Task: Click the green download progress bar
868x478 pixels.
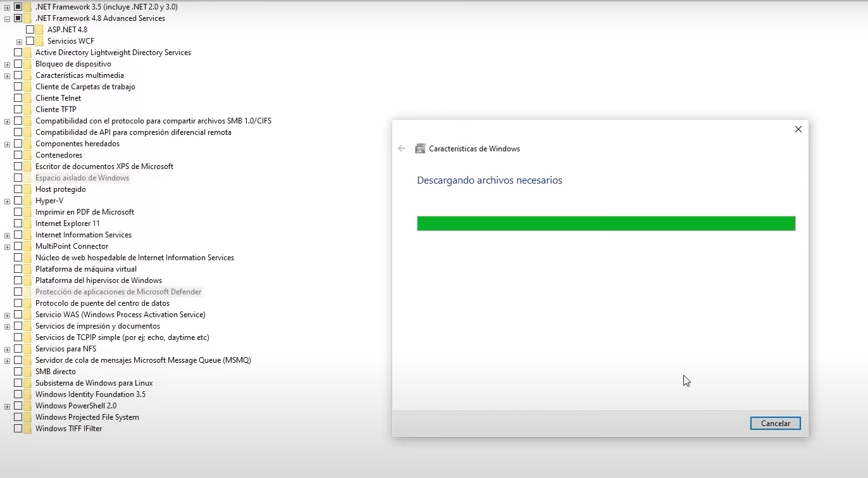Action: 605,223
